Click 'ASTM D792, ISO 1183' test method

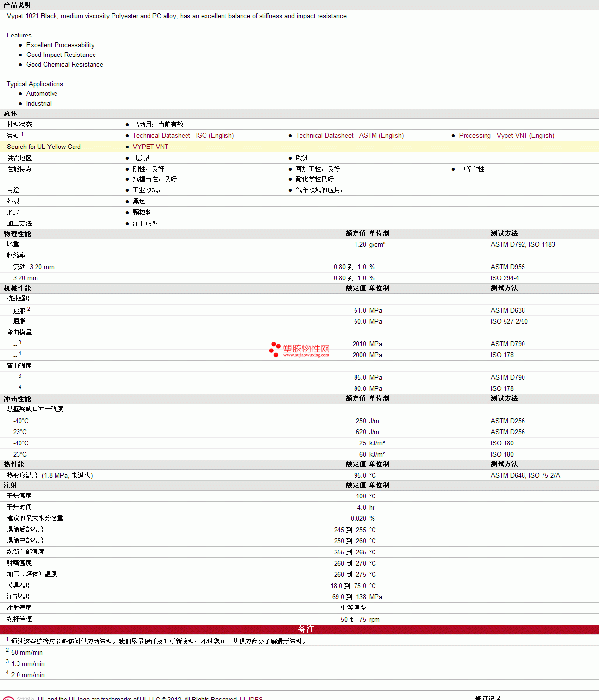(523, 245)
